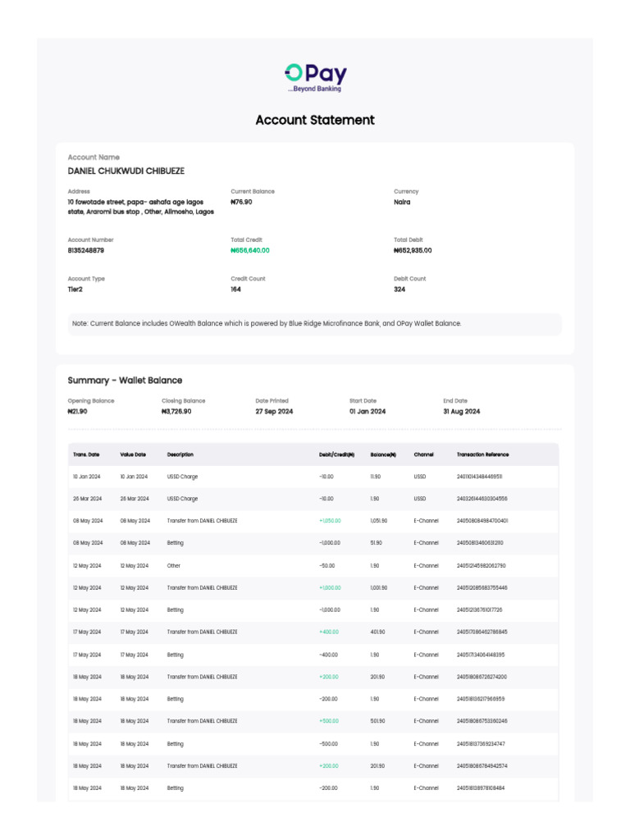Select the account name DANIEL CHUKWUDI CHIBUEZE
630x840 pixels.
pyautogui.click(x=126, y=171)
